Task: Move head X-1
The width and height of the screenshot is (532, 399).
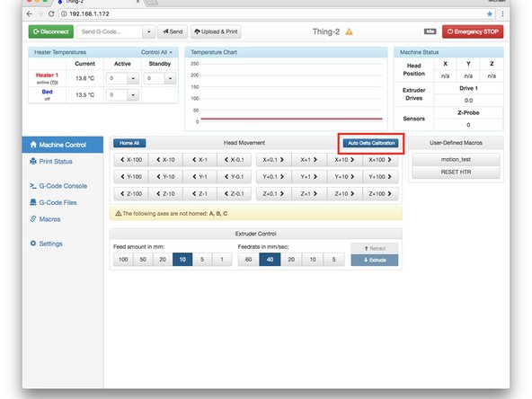Action: point(199,160)
